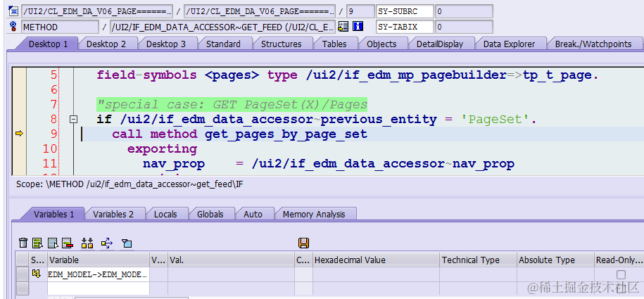Click the EDM_MODEL->EDM_MODE variable cell
Image resolution: width=644 pixels, height=299 pixels.
click(99, 274)
